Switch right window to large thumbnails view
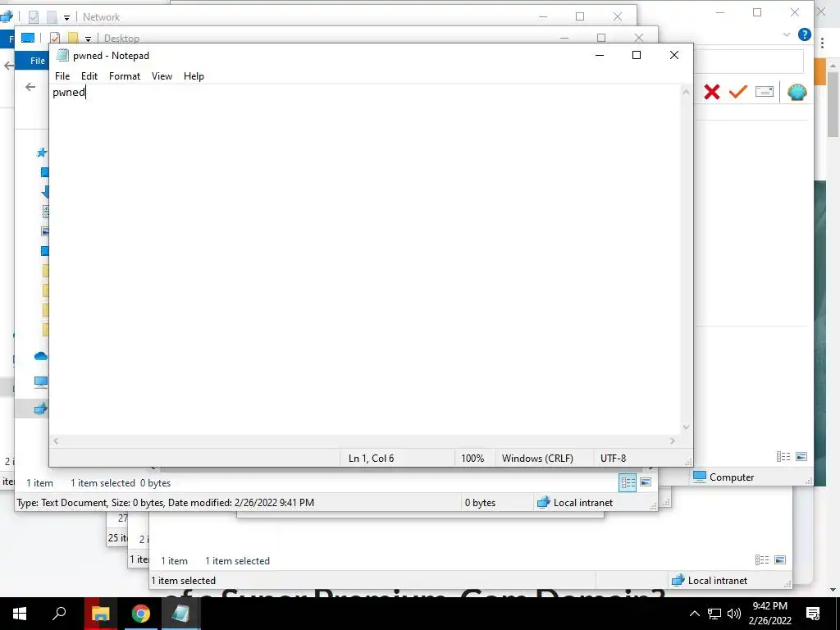Viewport: 840px width, 630px height. 801,457
